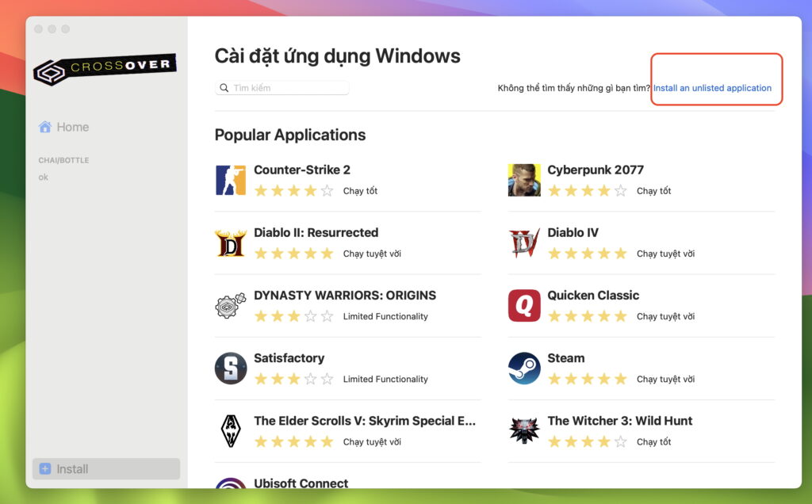The height and width of the screenshot is (504, 812).
Task: Open The Witcher 3 wolf icon
Action: pos(524,431)
